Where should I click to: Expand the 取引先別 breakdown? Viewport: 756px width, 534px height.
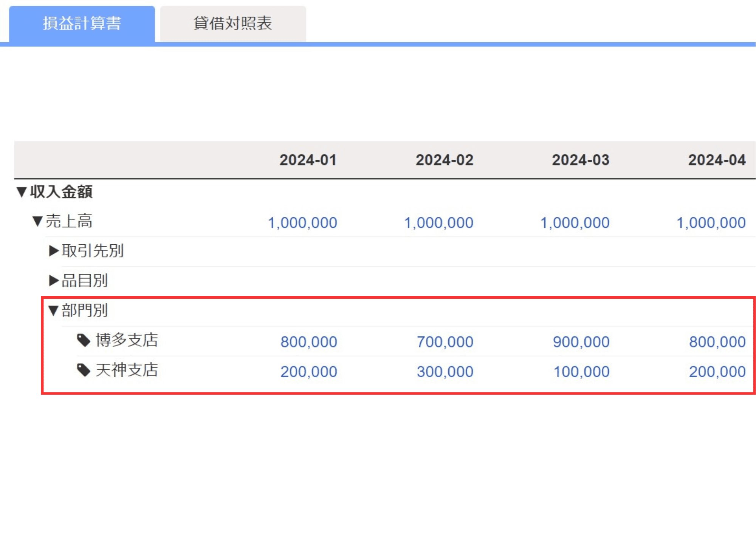pyautogui.click(x=54, y=251)
